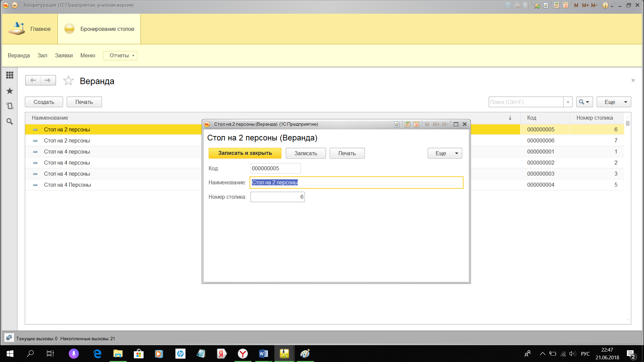This screenshot has height=362, width=644.
Task: Add Веранда to favorites star
Action: point(68,80)
